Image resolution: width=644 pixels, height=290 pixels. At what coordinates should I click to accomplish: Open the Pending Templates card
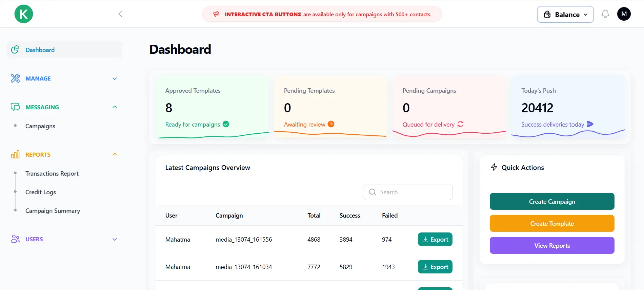(x=330, y=107)
